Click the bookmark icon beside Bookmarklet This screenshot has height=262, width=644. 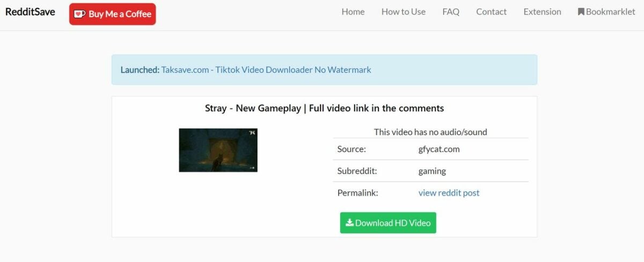[581, 12]
